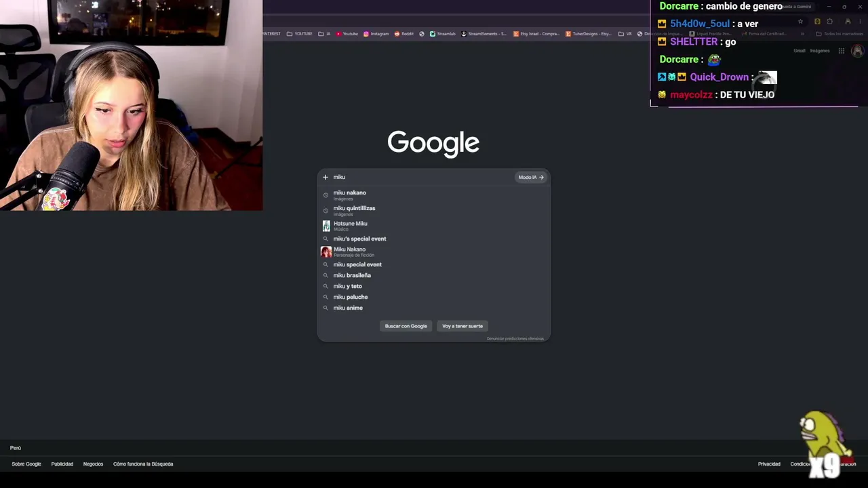Click the Voy a tener suerte button
The width and height of the screenshot is (868, 488).
(x=462, y=326)
